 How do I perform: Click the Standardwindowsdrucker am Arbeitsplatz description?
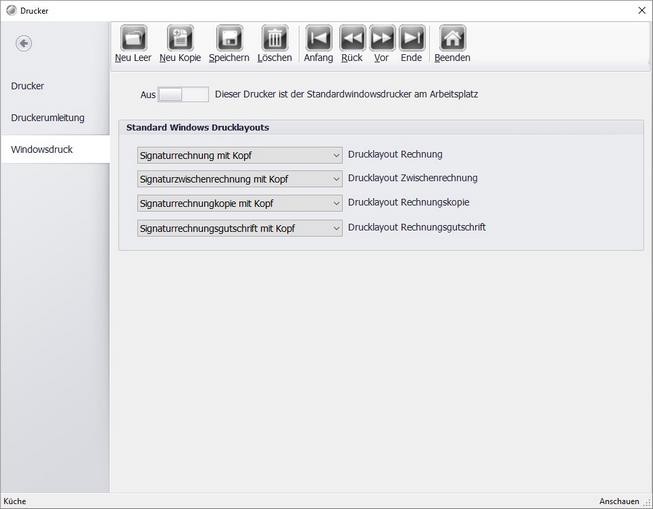tap(346, 94)
